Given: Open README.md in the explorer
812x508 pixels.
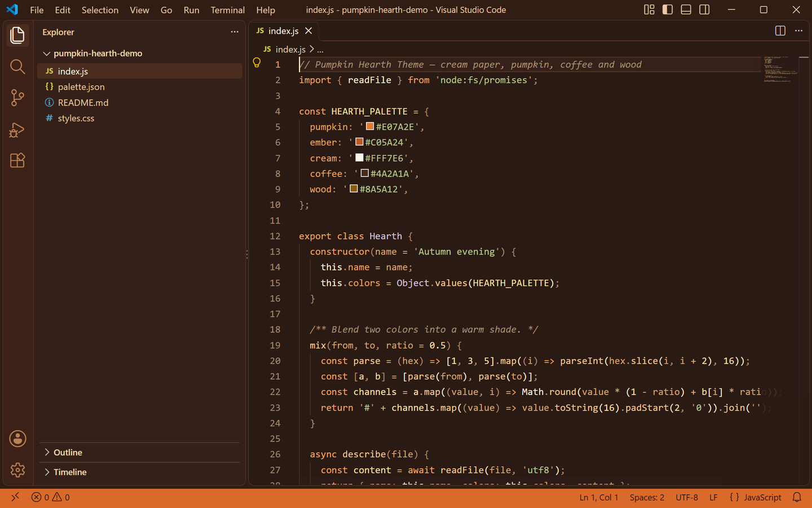Looking at the screenshot, I should (x=140, y=103).
